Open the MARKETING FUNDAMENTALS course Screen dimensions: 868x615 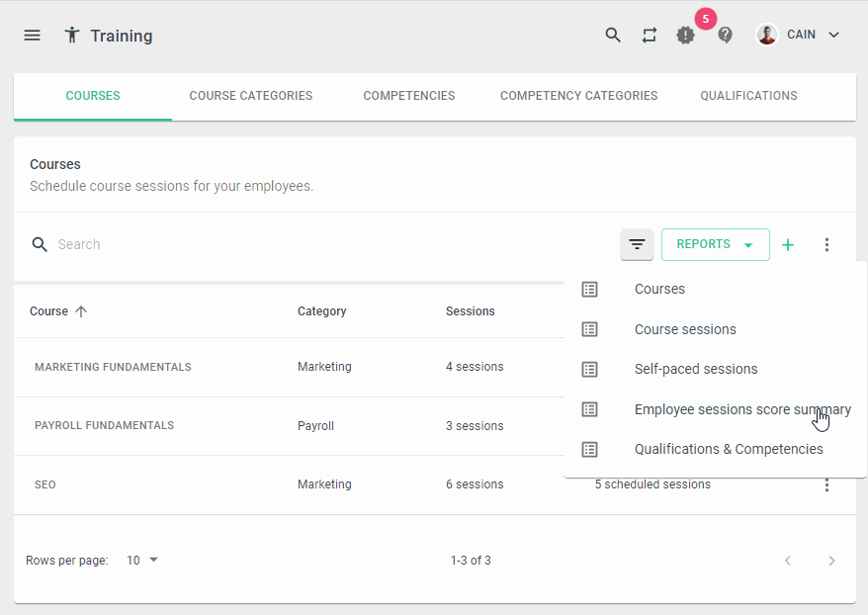pos(113,367)
